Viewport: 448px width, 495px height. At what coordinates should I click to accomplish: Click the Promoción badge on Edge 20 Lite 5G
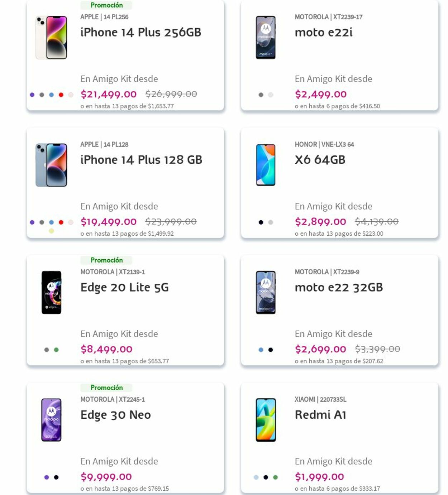(x=106, y=260)
